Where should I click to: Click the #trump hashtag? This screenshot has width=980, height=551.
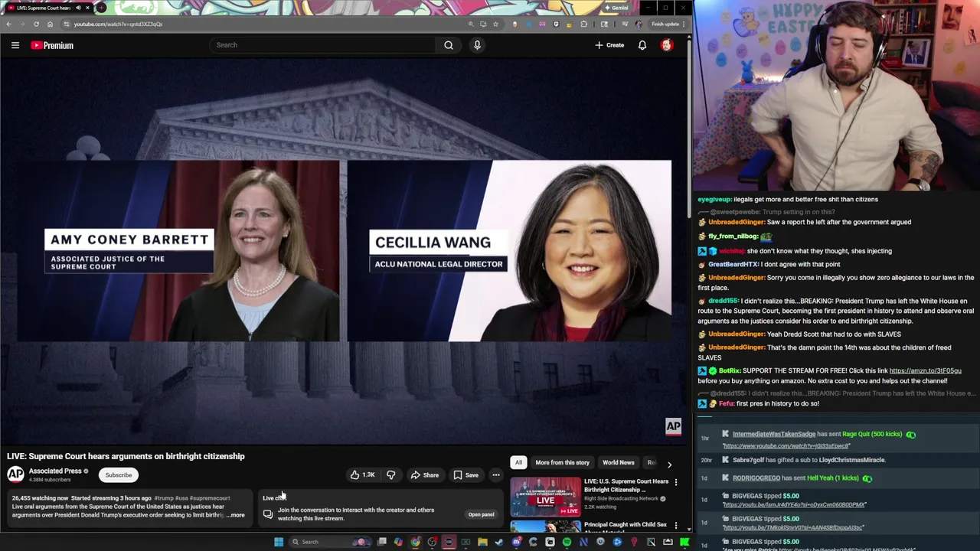163,498
